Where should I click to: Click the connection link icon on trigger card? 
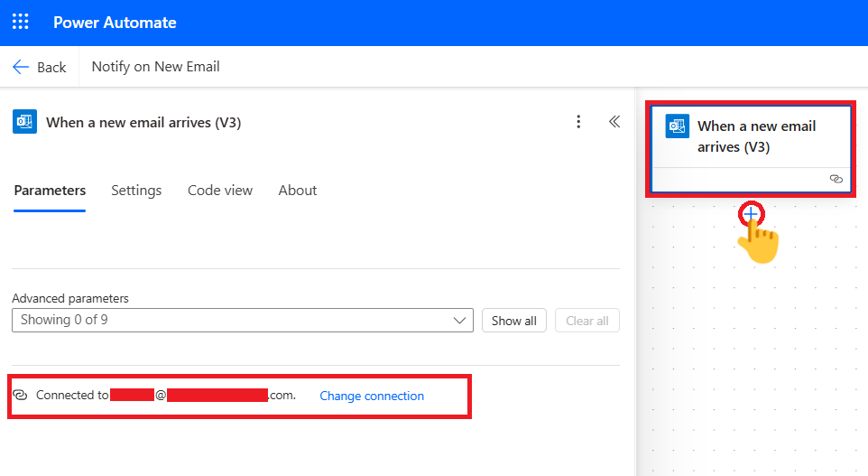coord(836,180)
